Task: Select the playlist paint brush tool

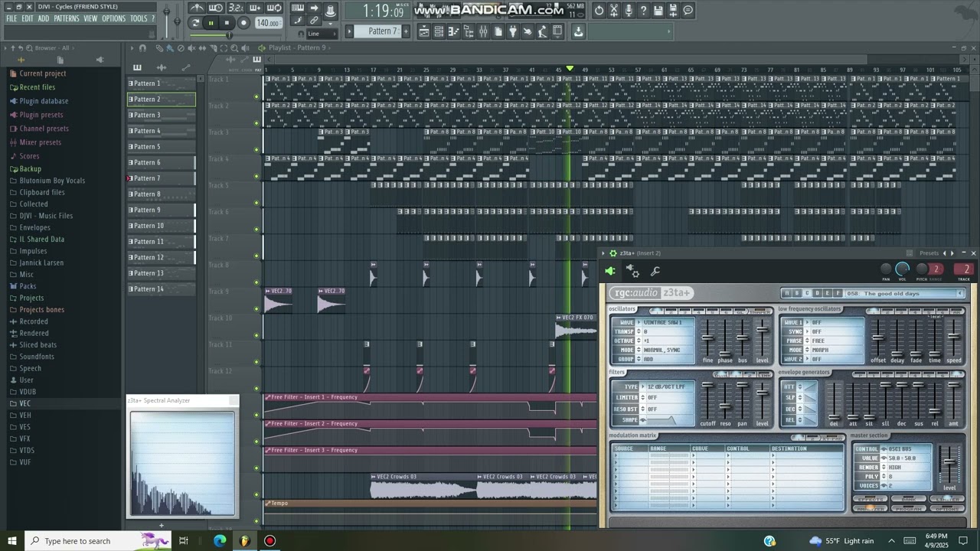Action: pos(170,48)
